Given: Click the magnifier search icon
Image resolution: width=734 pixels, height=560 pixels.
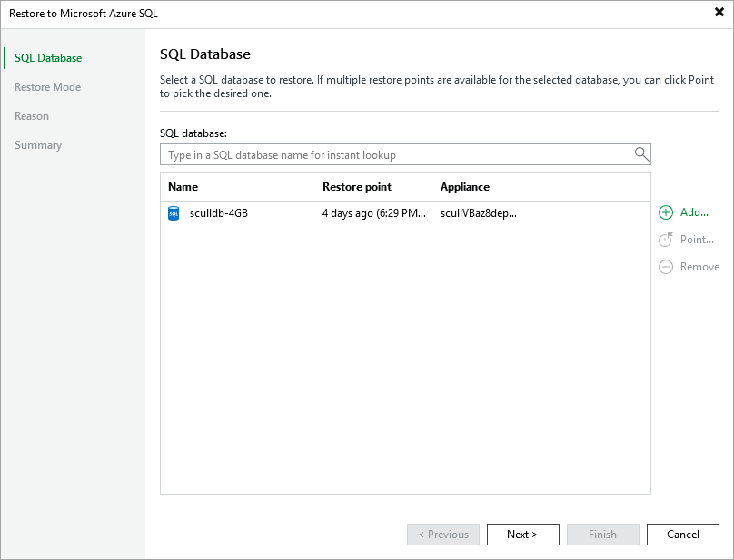Looking at the screenshot, I should click(641, 153).
